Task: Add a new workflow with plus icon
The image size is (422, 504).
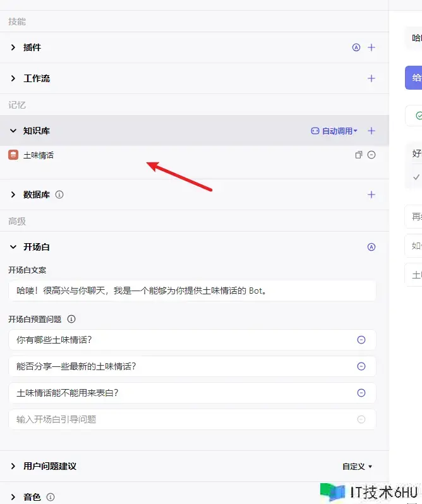Action: click(371, 78)
